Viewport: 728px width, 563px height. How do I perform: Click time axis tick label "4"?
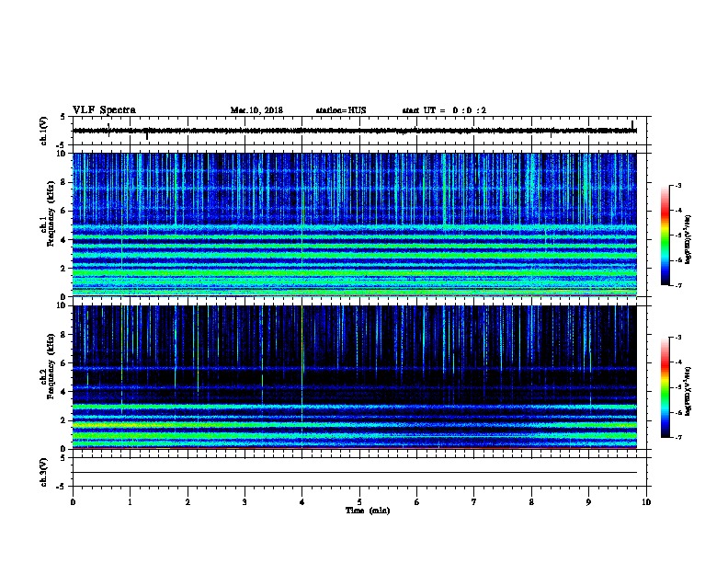click(302, 502)
